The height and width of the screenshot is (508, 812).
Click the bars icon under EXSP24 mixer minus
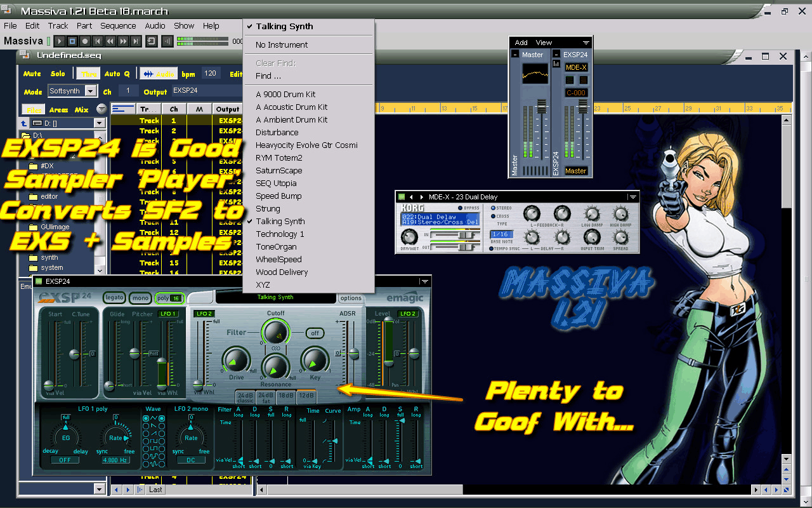(x=556, y=64)
